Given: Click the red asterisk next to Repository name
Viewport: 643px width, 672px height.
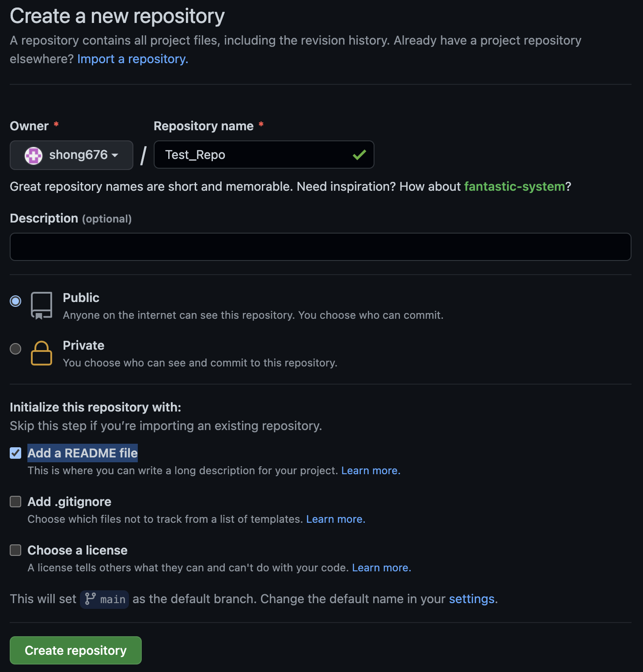Looking at the screenshot, I should pyautogui.click(x=261, y=125).
